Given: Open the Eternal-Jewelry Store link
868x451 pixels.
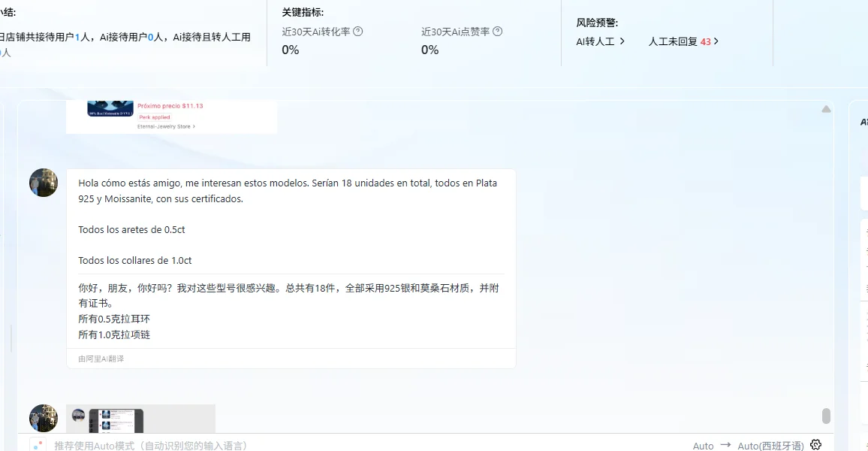Looking at the screenshot, I should (166, 126).
